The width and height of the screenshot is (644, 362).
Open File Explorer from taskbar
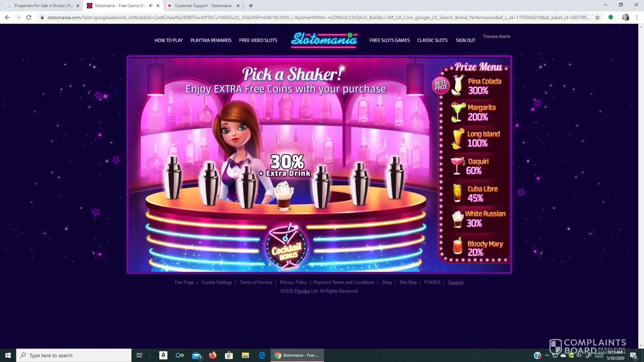coord(245,355)
